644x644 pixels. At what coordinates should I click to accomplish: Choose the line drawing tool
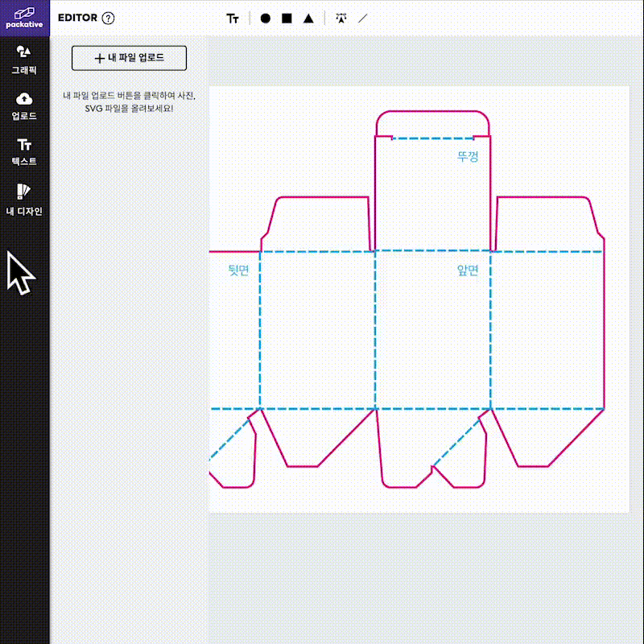[363, 19]
